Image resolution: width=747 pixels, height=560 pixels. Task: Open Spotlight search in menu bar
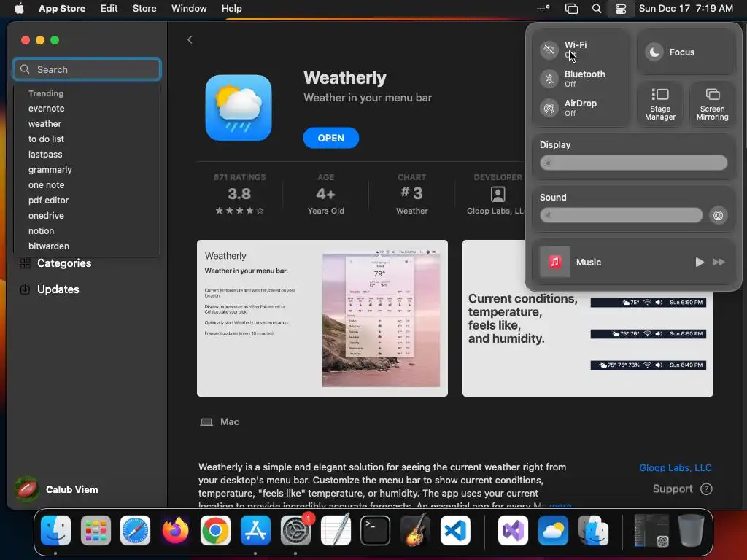point(597,9)
